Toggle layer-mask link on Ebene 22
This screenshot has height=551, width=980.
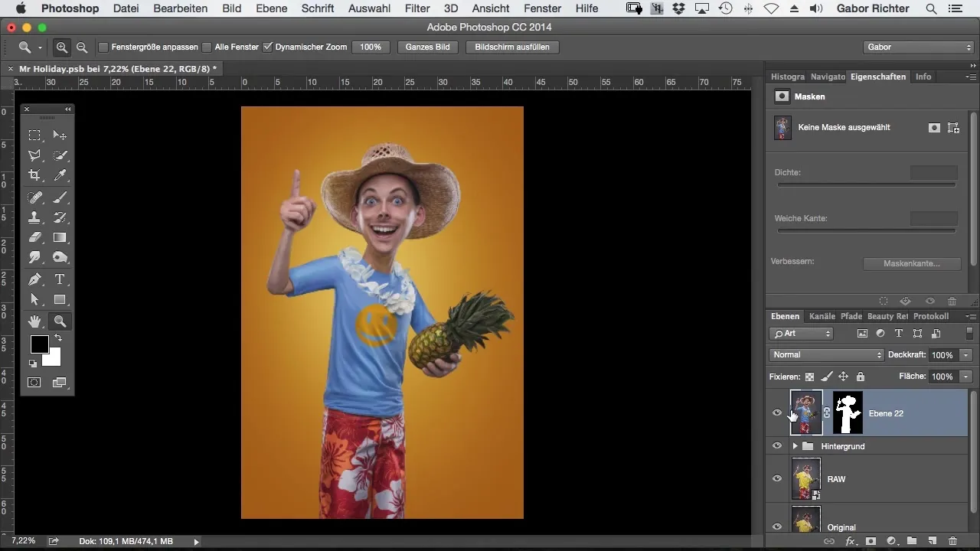827,413
